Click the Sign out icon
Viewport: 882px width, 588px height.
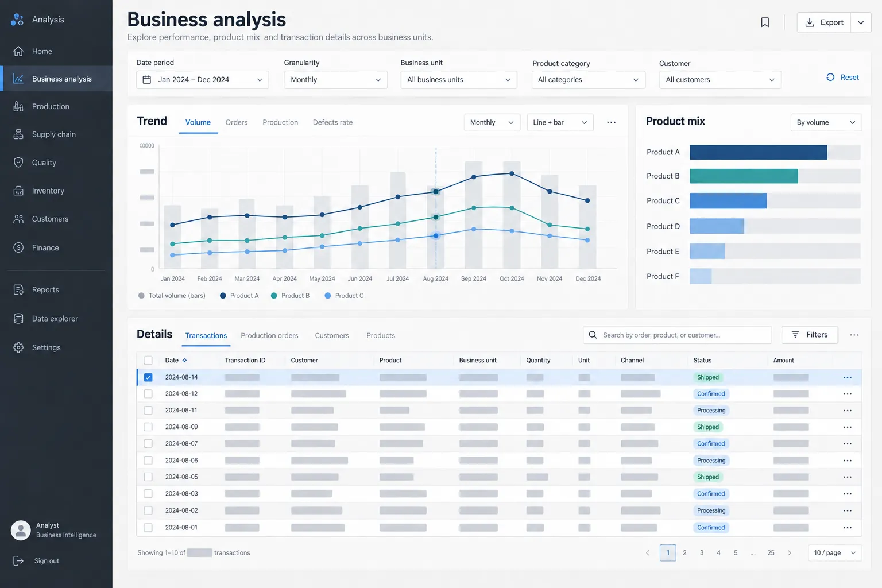(x=18, y=561)
